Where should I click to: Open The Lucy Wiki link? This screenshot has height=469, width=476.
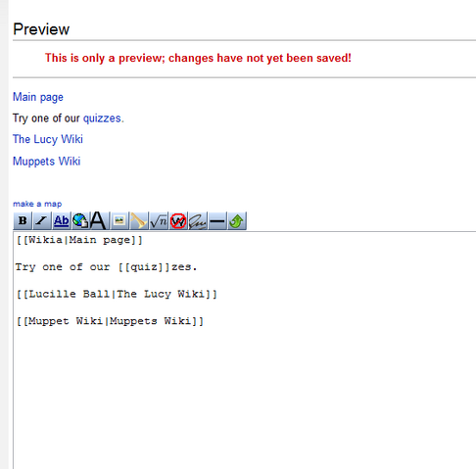[x=48, y=139]
